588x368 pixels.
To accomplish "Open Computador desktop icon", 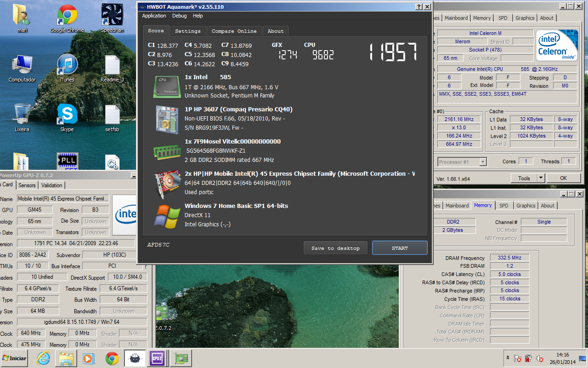I will tap(22, 68).
